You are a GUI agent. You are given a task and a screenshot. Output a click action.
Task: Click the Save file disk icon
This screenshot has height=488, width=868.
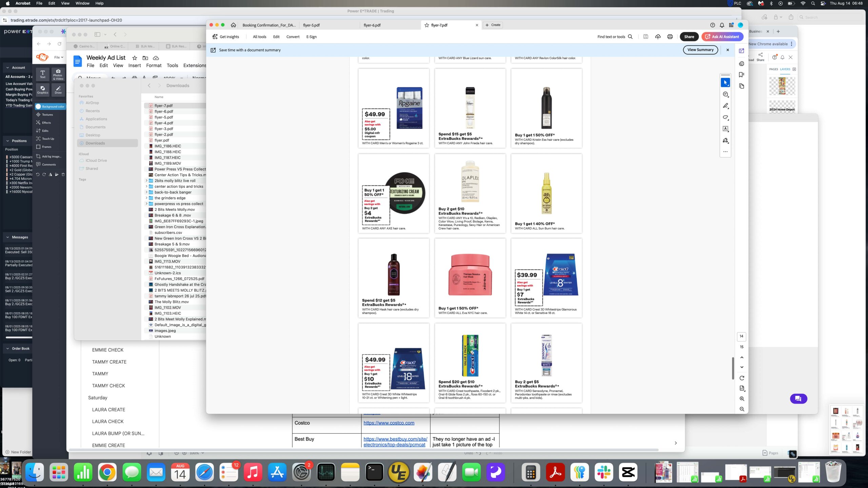tap(646, 37)
